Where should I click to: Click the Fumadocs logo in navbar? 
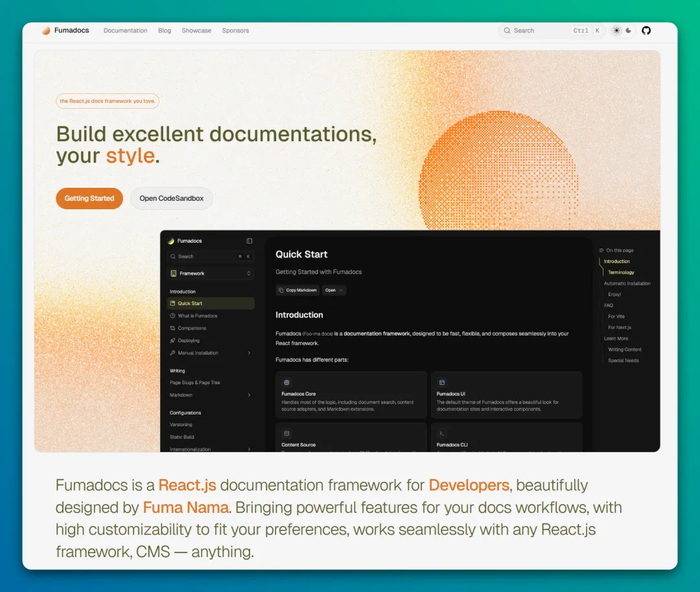65,30
